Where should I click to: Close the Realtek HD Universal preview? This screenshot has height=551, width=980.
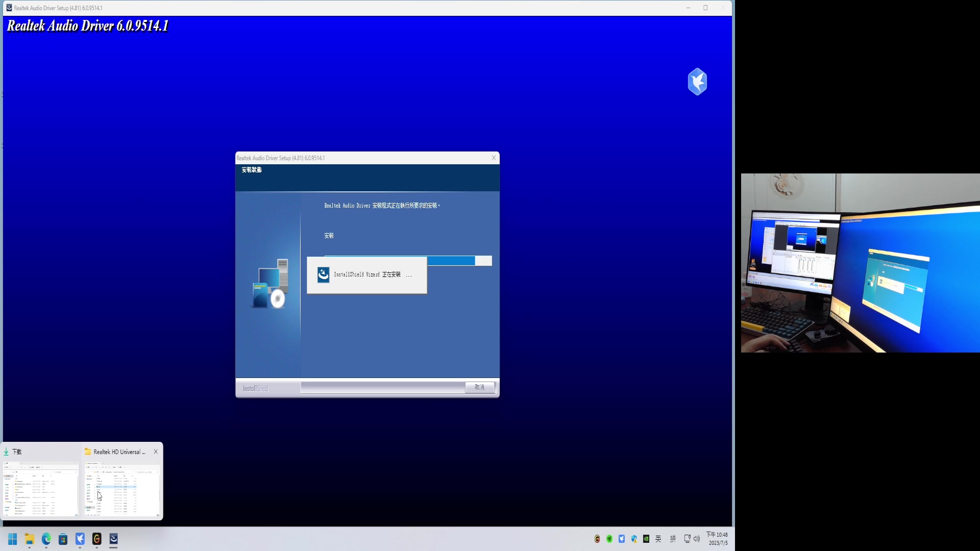156,452
